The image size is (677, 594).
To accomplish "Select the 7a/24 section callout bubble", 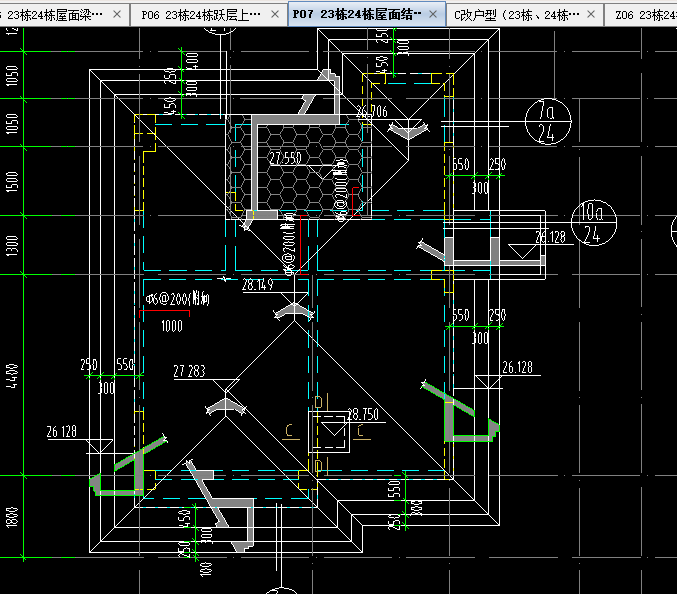I will point(547,121).
